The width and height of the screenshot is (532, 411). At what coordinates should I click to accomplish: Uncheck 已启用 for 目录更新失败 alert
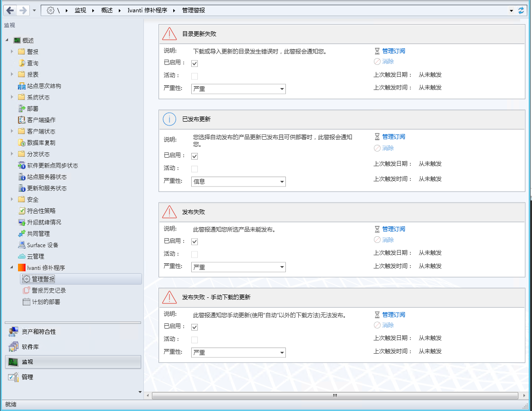(195, 63)
